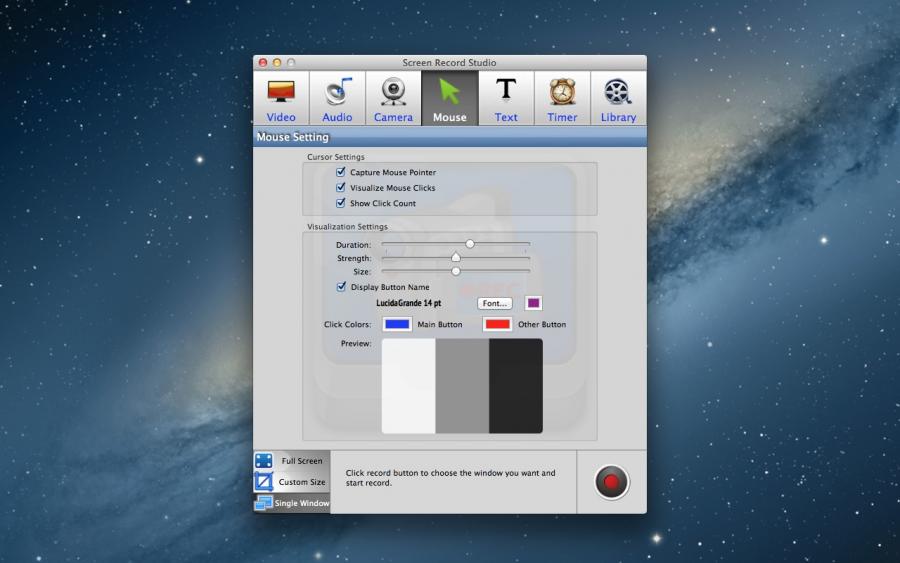Click the Mouse Setting header text
900x563 pixels.
[293, 137]
